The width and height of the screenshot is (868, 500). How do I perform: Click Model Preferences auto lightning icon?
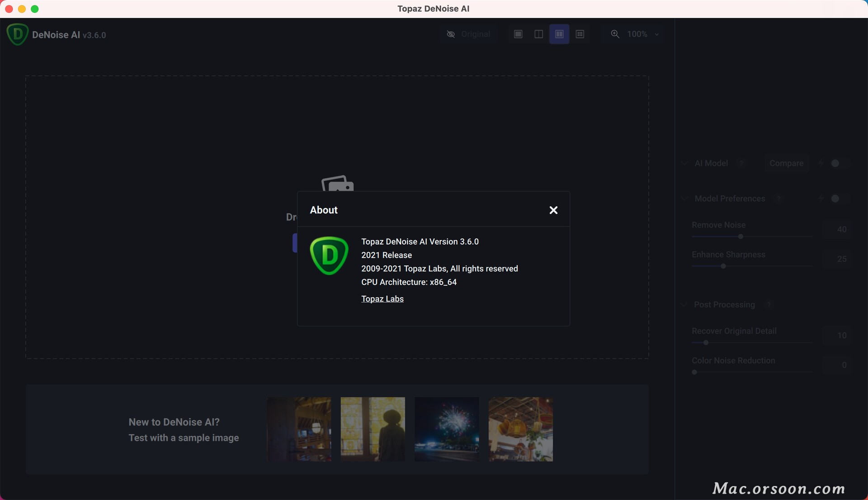click(x=821, y=198)
